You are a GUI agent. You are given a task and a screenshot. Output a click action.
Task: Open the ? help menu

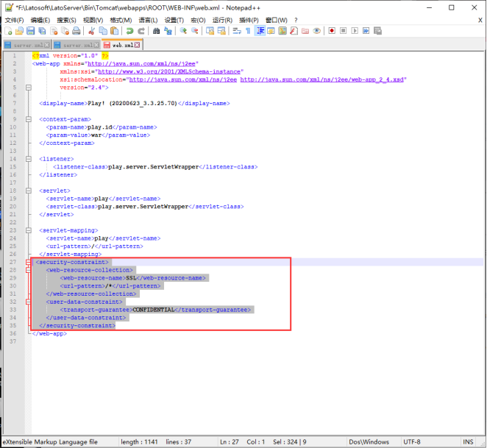(x=296, y=20)
